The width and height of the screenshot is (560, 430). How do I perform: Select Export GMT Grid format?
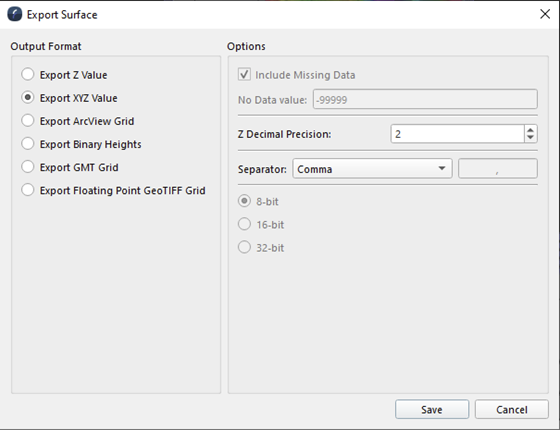(x=28, y=167)
